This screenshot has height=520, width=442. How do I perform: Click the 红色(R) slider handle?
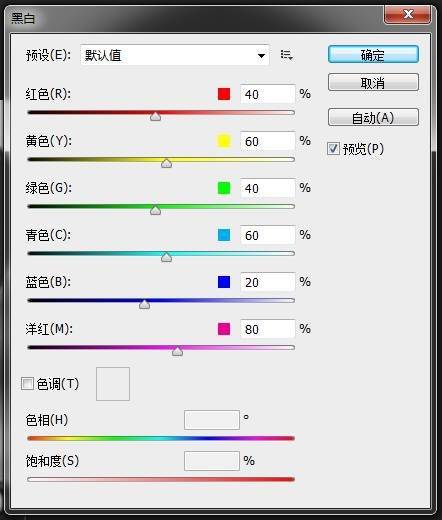click(155, 116)
